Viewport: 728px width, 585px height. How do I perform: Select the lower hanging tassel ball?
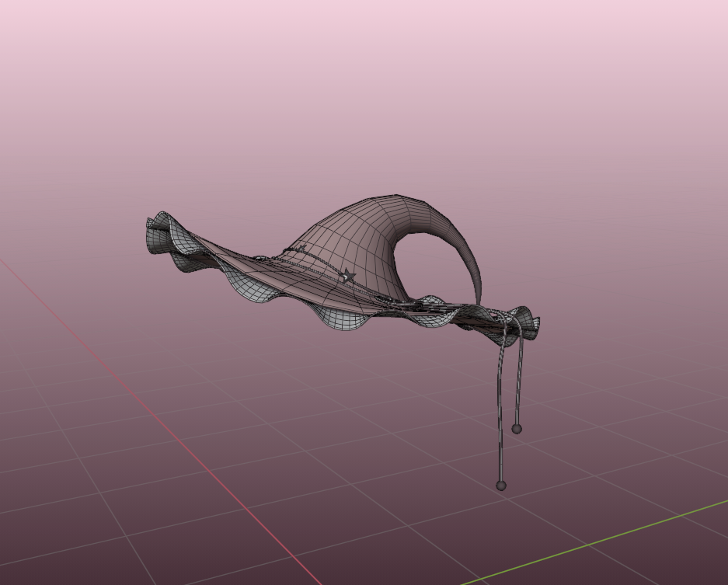pos(501,486)
